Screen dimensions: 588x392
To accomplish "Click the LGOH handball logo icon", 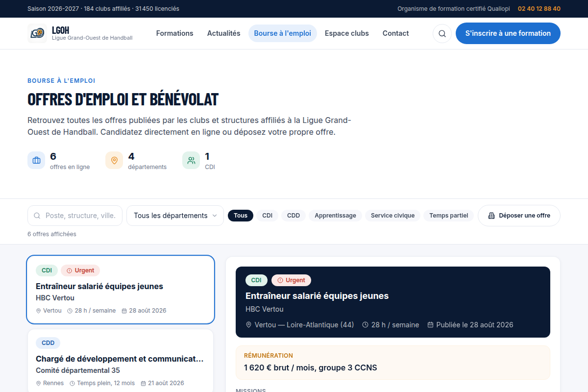I will point(37,33).
